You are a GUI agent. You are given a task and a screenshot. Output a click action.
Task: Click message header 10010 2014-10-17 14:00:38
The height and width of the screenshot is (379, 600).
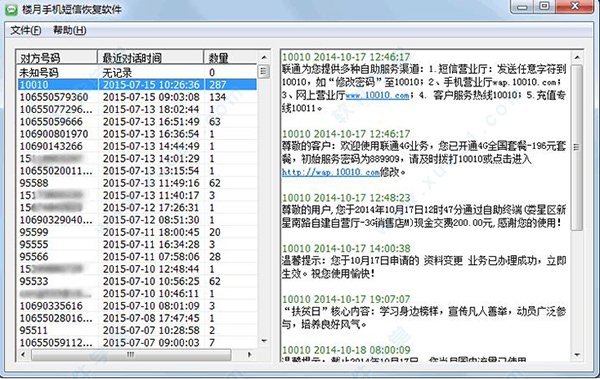point(346,248)
